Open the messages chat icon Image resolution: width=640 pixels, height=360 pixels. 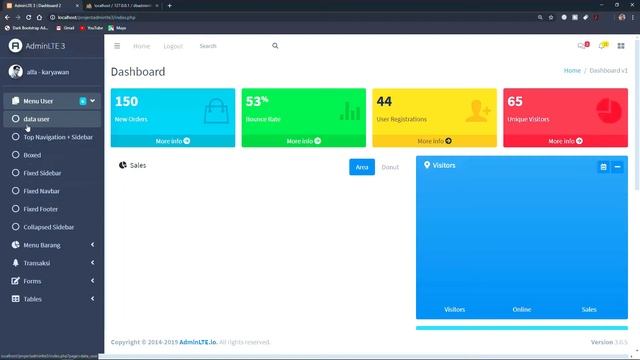[582, 46]
